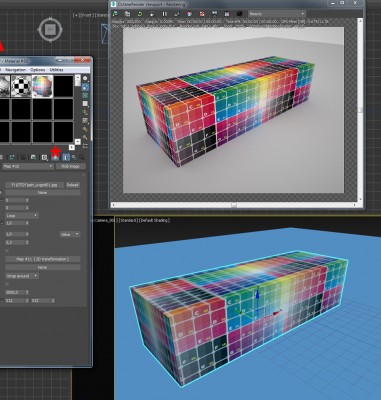The image size is (381, 400).
Task: Click the green refresh render icon
Action: pyautogui.click(x=140, y=14)
